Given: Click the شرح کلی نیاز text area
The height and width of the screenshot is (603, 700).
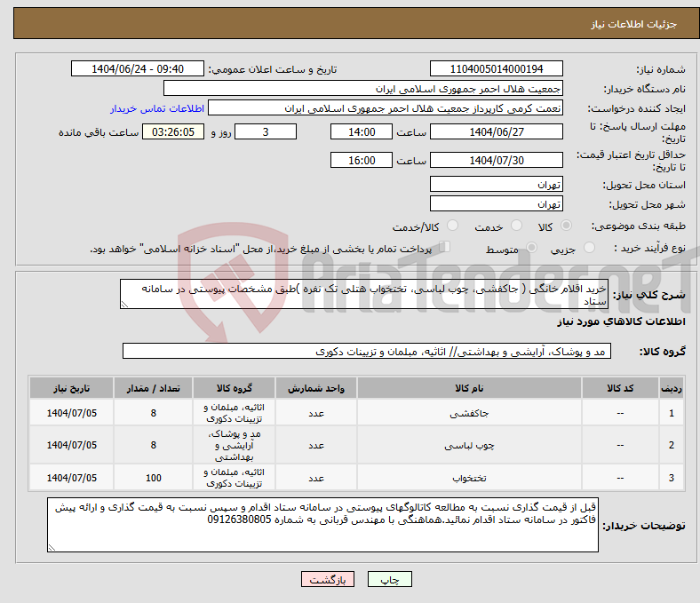Looking at the screenshot, I should 365,295.
